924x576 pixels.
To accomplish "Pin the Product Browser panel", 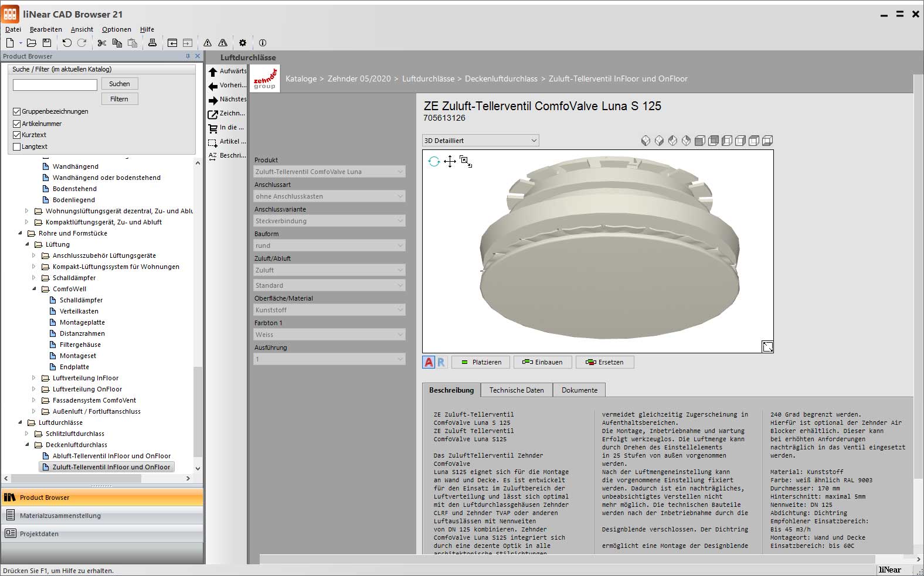I will click(x=188, y=56).
